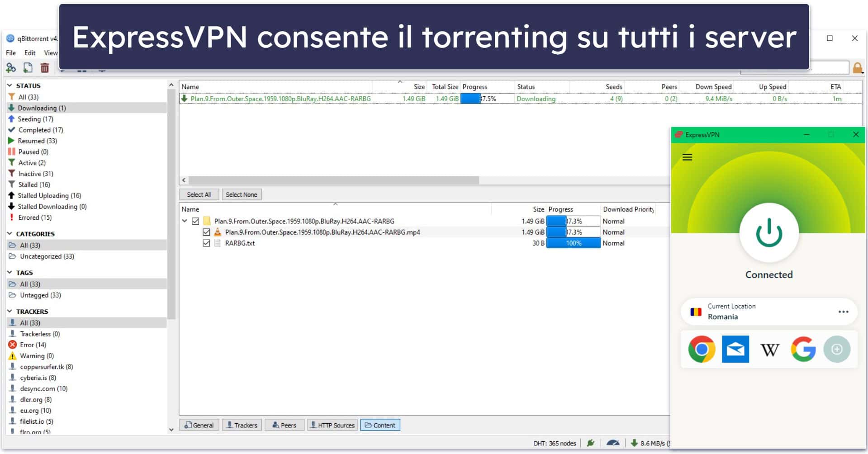Viewport: 868px width, 454px height.
Task: Click the Select None button
Action: pos(242,194)
